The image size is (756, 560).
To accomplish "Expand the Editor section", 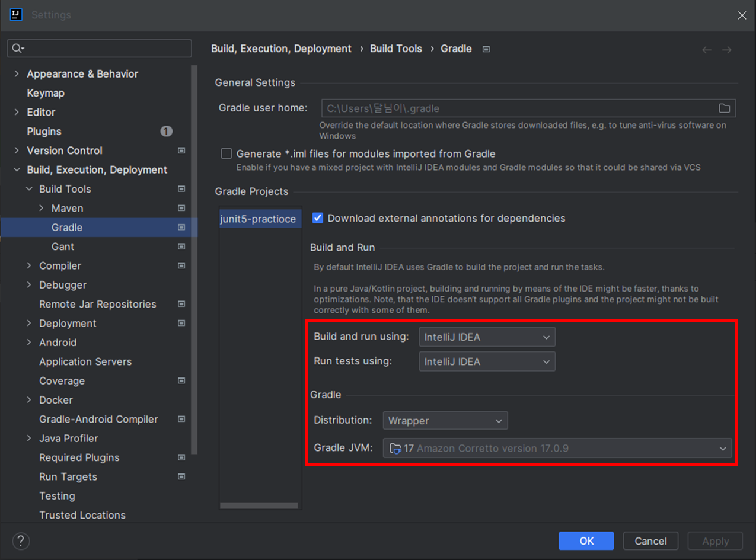I will coord(17,112).
